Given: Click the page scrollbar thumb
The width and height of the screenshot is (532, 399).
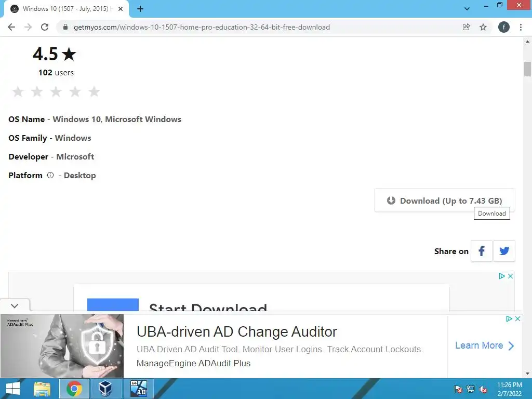Looking at the screenshot, I should [x=527, y=69].
